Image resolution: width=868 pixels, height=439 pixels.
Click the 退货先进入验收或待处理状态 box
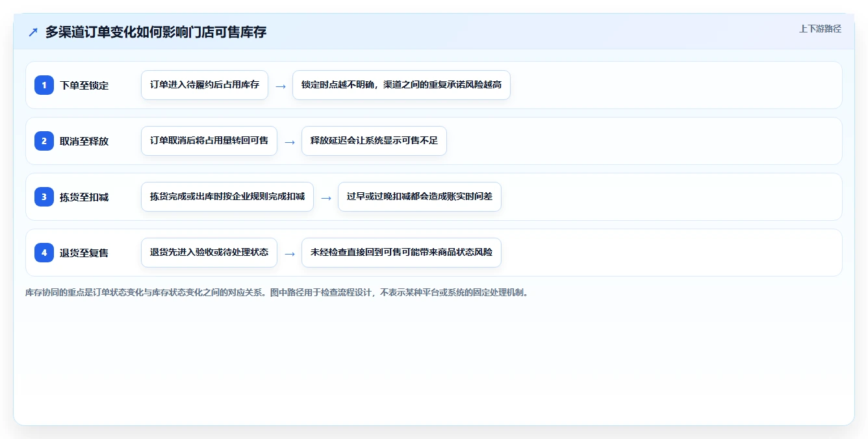[x=209, y=253]
